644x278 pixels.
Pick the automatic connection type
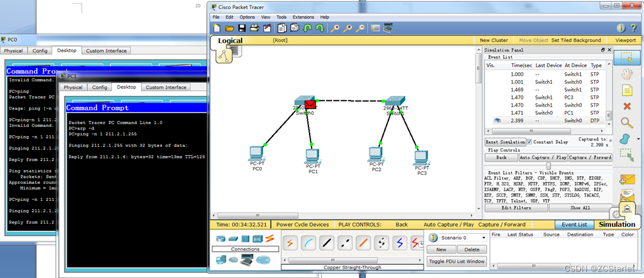pos(290,243)
